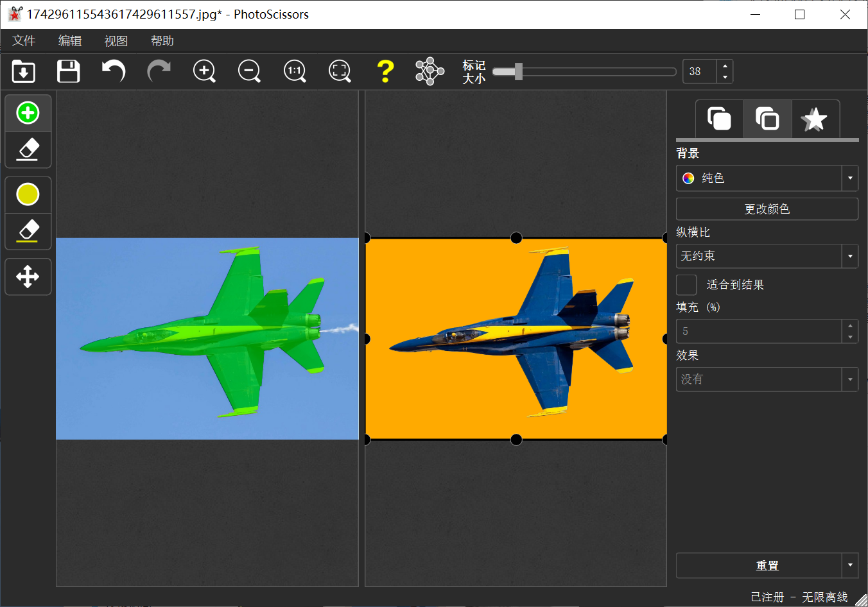
Task: Click the 已注册 - 无限离线 status text
Action: point(799,597)
